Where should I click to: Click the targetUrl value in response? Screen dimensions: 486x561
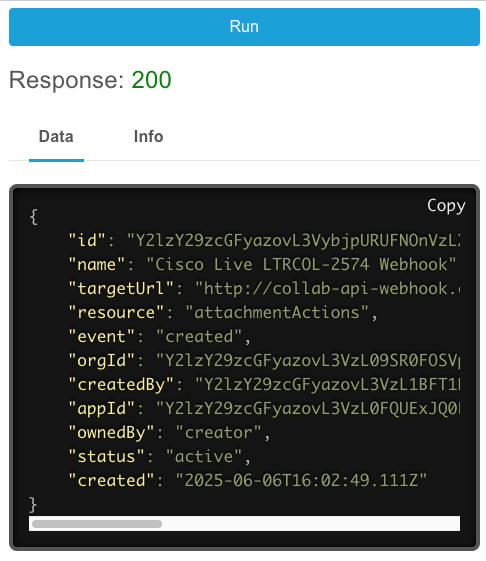coord(327,288)
